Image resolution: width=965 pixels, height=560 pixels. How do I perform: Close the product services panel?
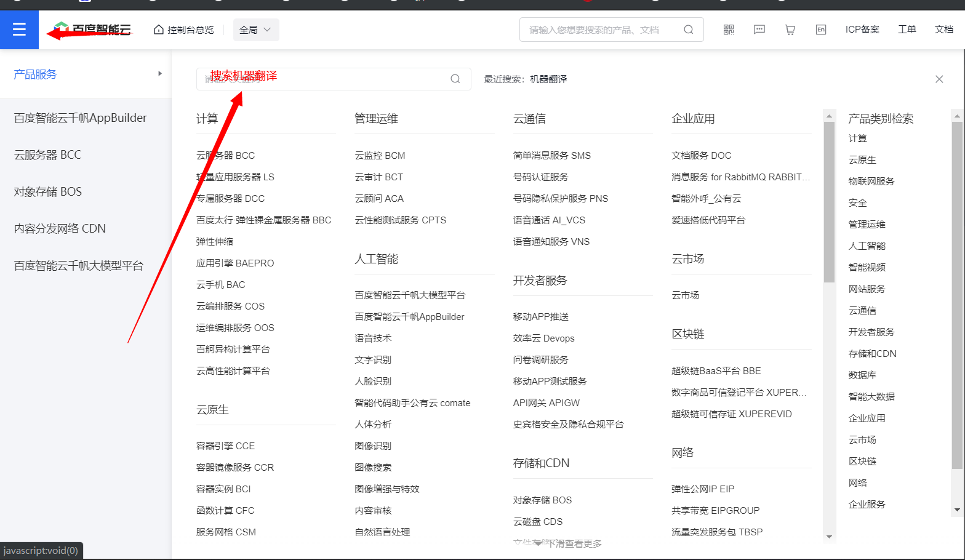point(939,79)
